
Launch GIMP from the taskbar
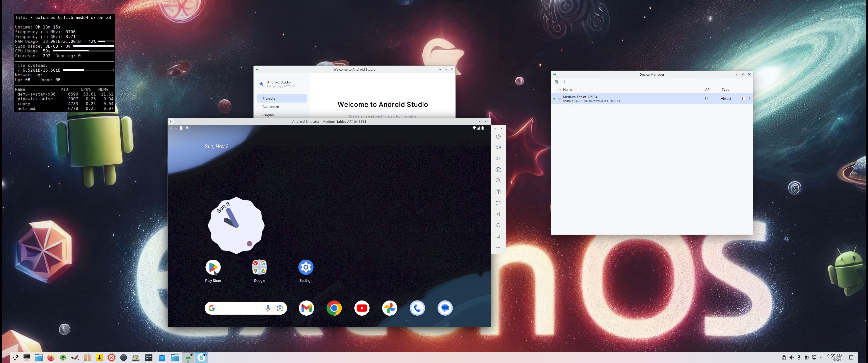pos(75,357)
